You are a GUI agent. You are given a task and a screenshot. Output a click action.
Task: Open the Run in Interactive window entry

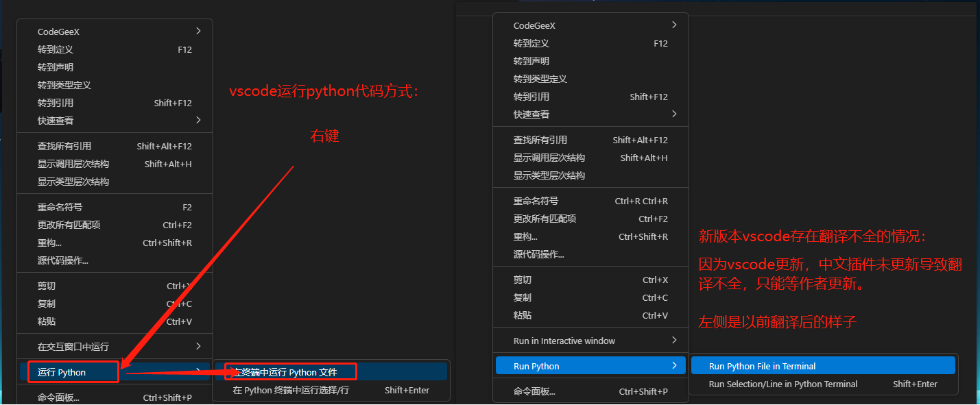pos(590,341)
